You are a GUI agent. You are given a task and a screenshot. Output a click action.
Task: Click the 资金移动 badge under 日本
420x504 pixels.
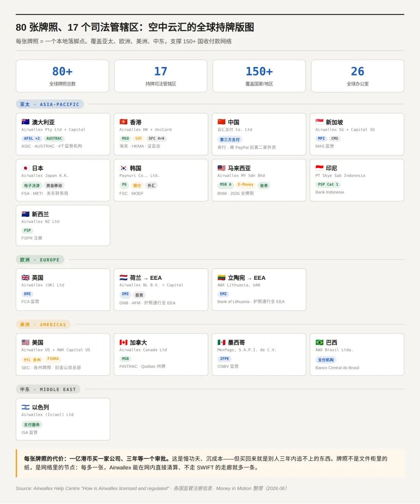point(54,186)
